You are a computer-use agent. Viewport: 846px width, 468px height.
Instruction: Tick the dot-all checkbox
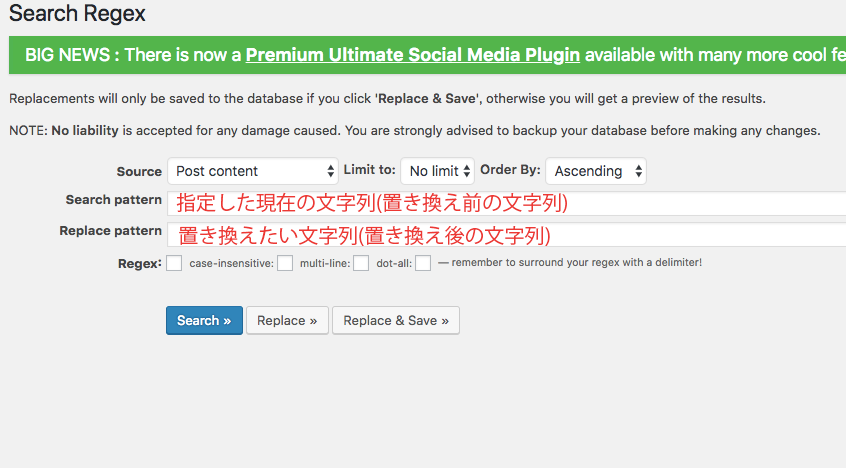423,264
